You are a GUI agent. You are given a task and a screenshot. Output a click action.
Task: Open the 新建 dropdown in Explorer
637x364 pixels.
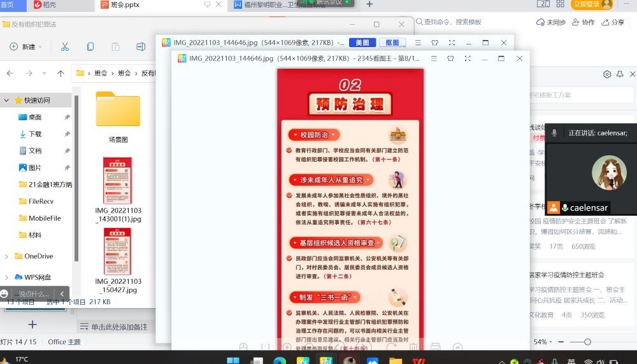[x=25, y=46]
